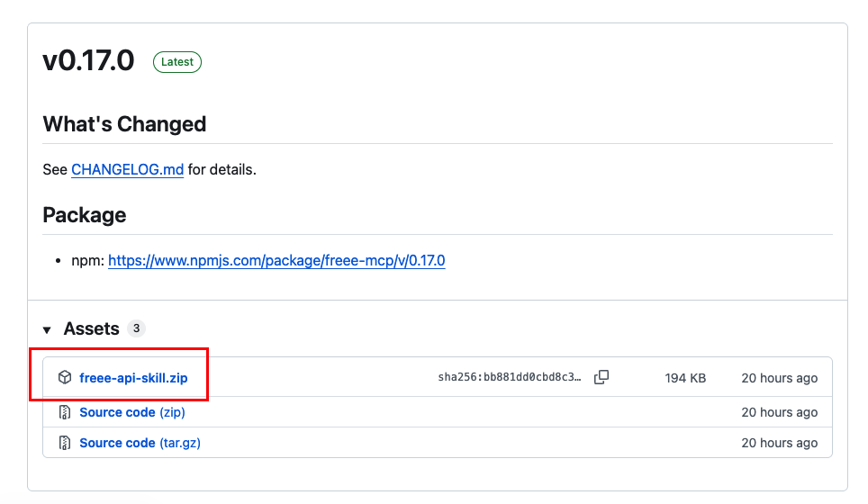868x504 pixels.
Task: Open the v0.17.0 release title
Action: (x=88, y=61)
